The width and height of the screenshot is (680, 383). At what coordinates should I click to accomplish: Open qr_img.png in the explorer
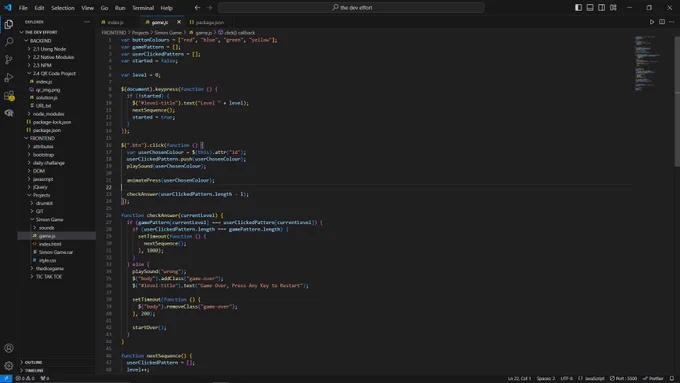tap(48, 90)
